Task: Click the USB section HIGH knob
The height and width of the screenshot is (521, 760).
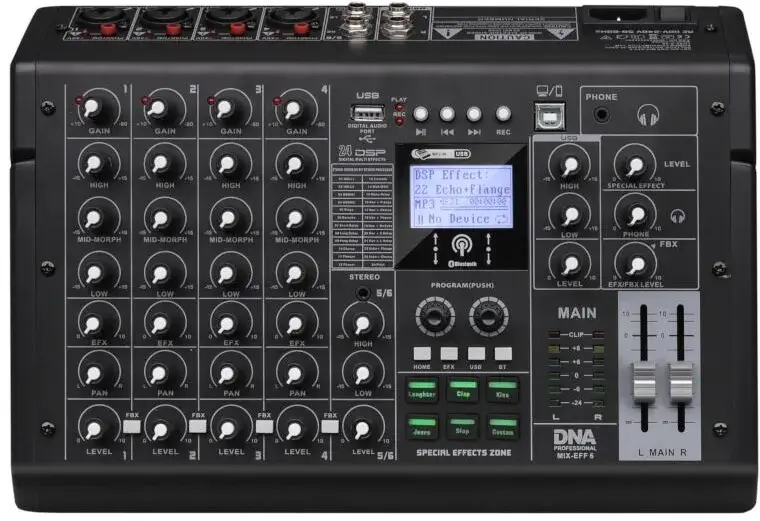Action: point(570,165)
